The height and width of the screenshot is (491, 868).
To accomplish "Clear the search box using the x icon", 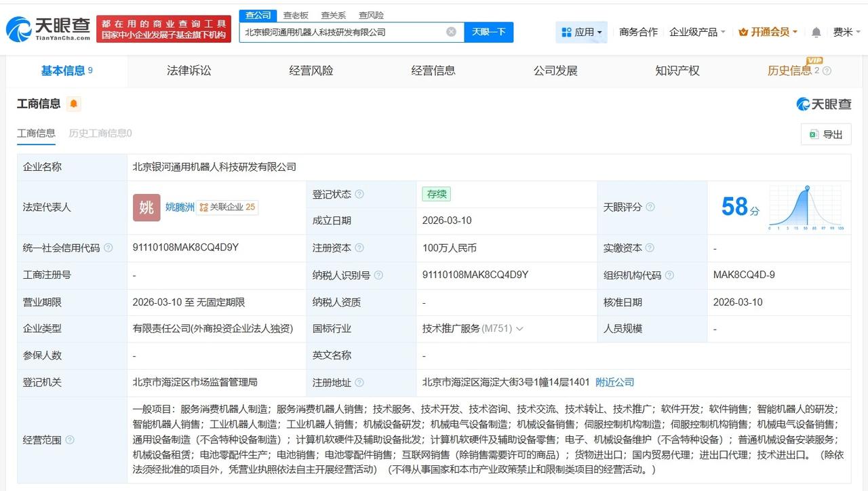I will (450, 31).
